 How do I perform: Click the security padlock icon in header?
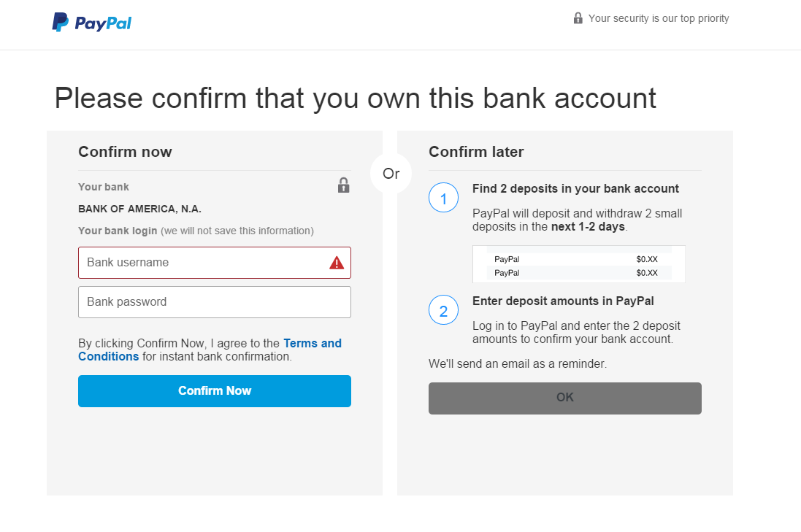pyautogui.click(x=578, y=18)
